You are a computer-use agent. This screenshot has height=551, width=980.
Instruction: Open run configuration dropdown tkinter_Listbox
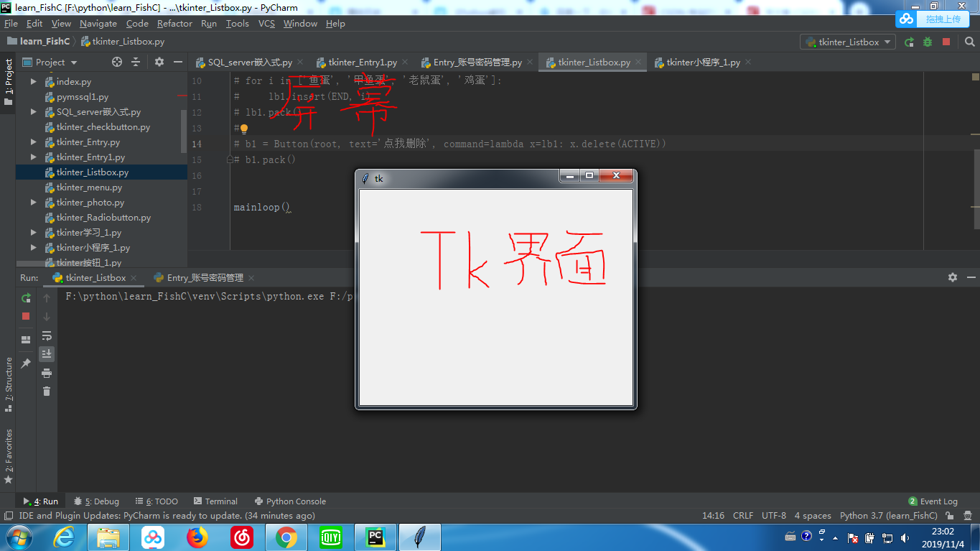point(848,42)
